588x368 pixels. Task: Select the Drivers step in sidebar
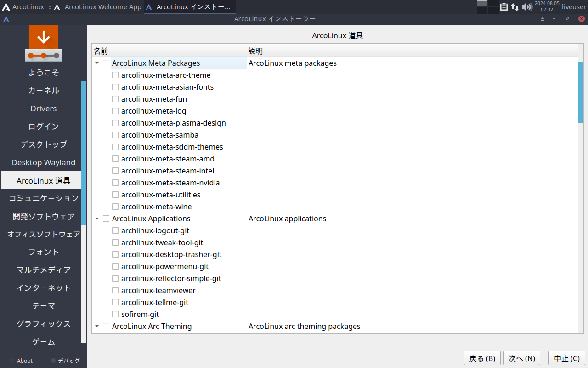(x=44, y=109)
